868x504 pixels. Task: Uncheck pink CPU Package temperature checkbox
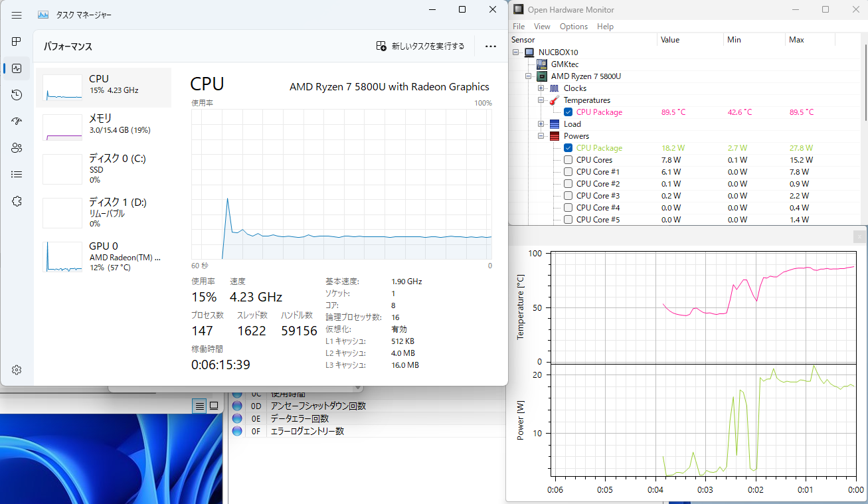568,112
